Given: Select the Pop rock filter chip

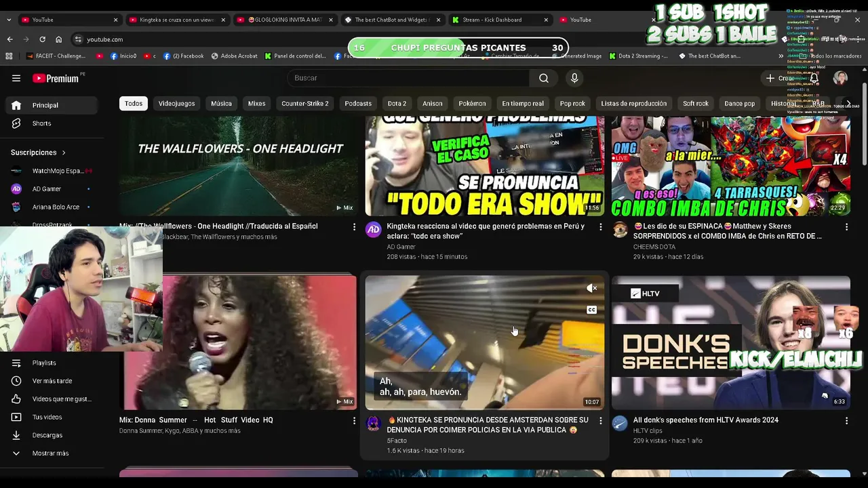Looking at the screenshot, I should click(x=572, y=104).
